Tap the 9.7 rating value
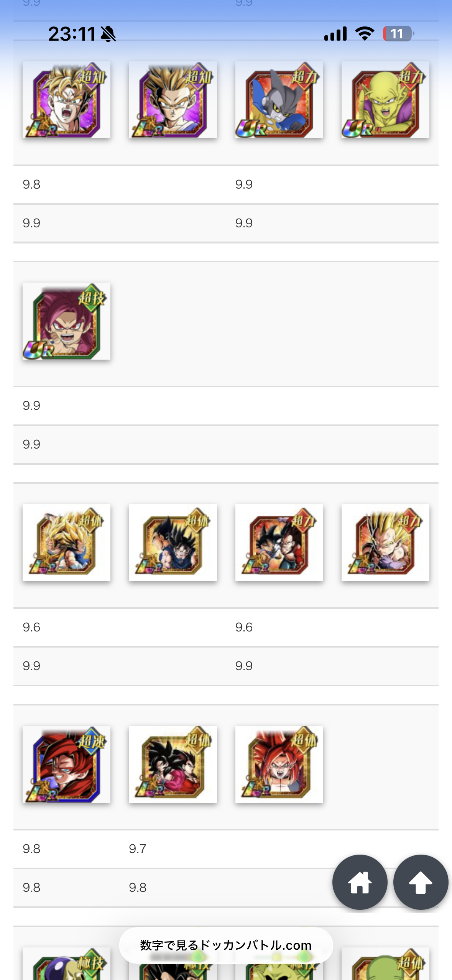The height and width of the screenshot is (980, 452). [138, 849]
